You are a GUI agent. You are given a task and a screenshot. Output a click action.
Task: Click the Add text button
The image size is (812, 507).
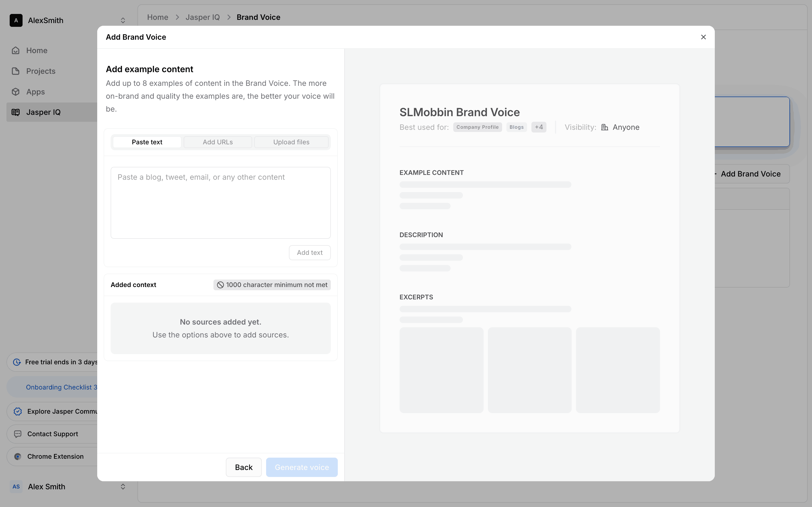[x=309, y=252]
